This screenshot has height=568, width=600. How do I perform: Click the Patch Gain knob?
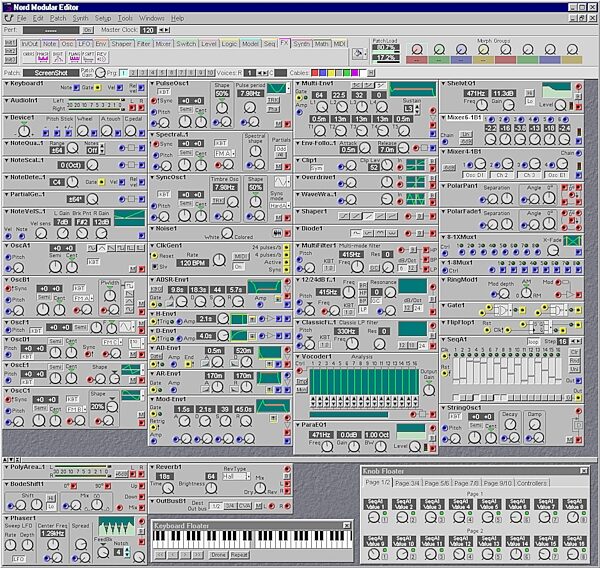pos(100,72)
